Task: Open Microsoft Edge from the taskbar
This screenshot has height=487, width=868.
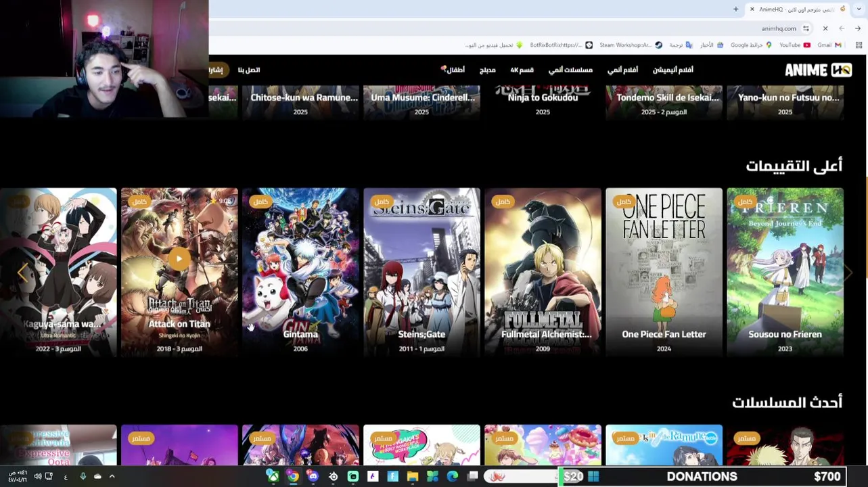Action: pos(453,476)
